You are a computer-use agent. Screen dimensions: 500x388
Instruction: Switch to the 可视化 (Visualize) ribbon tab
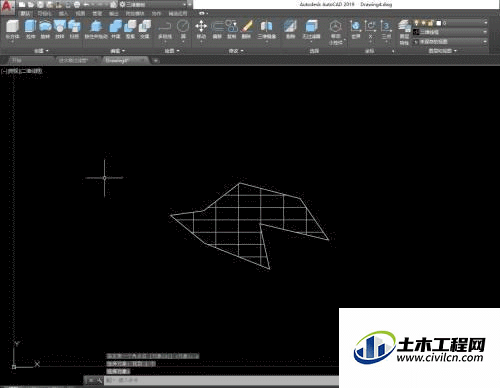[x=44, y=13]
